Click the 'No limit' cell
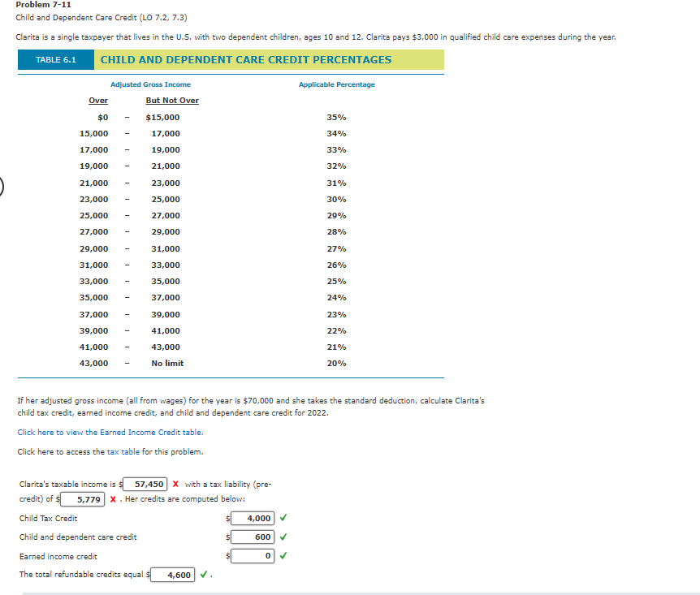Image resolution: width=700 pixels, height=595 pixels. (x=167, y=364)
